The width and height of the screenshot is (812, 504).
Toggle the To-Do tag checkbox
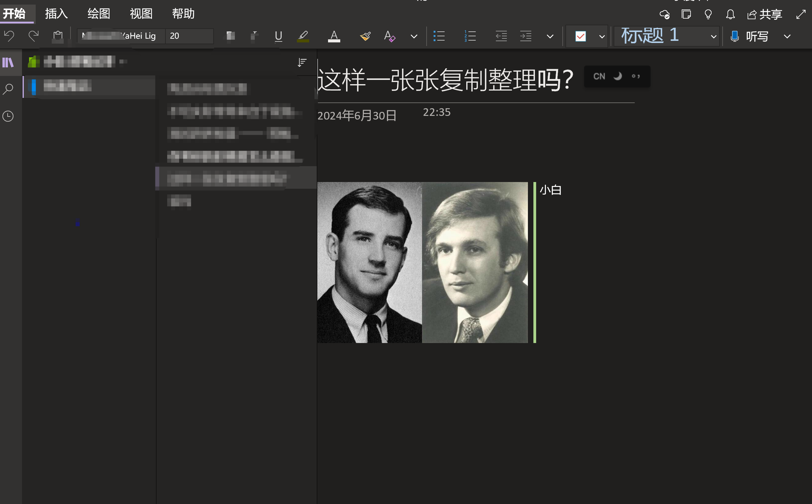pos(580,36)
